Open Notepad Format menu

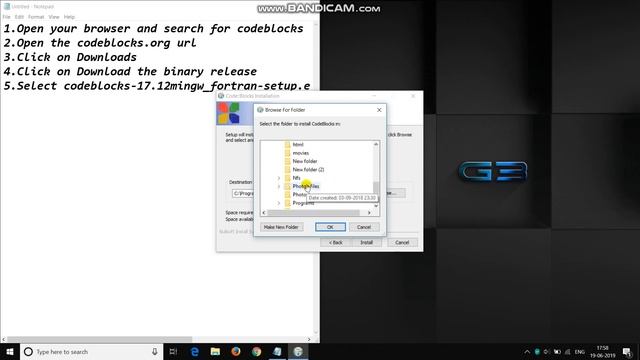pos(36,17)
